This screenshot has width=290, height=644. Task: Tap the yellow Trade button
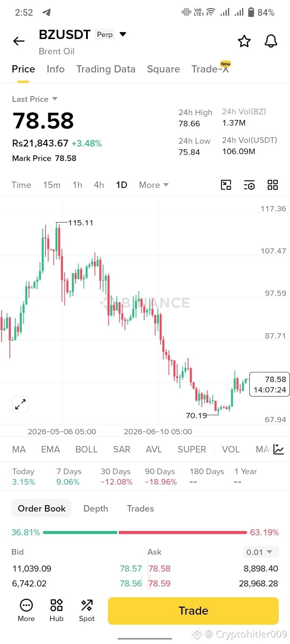(193, 611)
